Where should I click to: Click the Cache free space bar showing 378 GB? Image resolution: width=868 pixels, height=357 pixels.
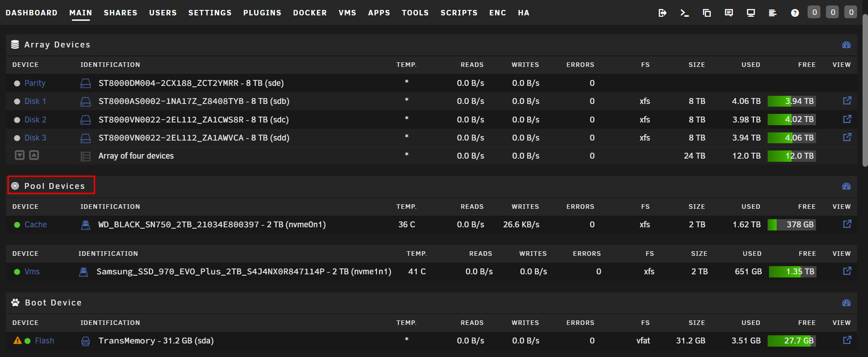coord(792,225)
